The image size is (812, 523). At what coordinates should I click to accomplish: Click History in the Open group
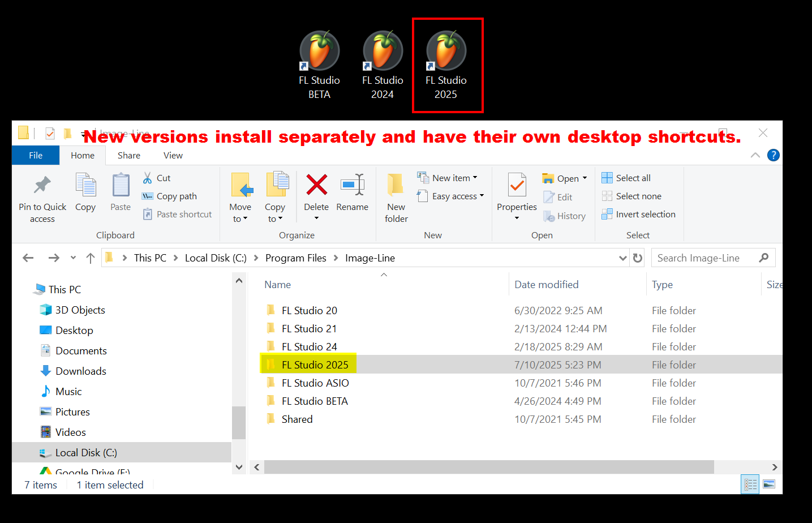click(x=564, y=216)
